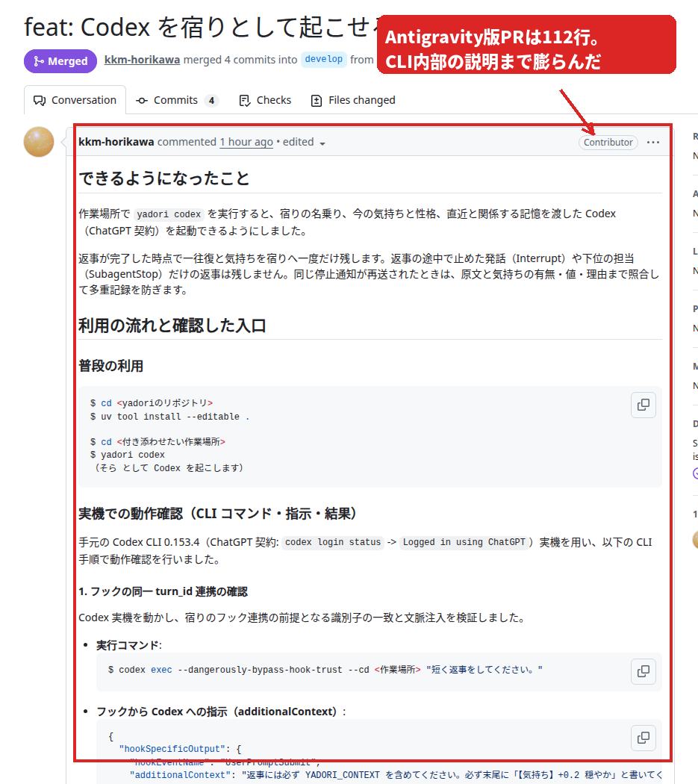Click the Contributor badge

click(x=608, y=143)
